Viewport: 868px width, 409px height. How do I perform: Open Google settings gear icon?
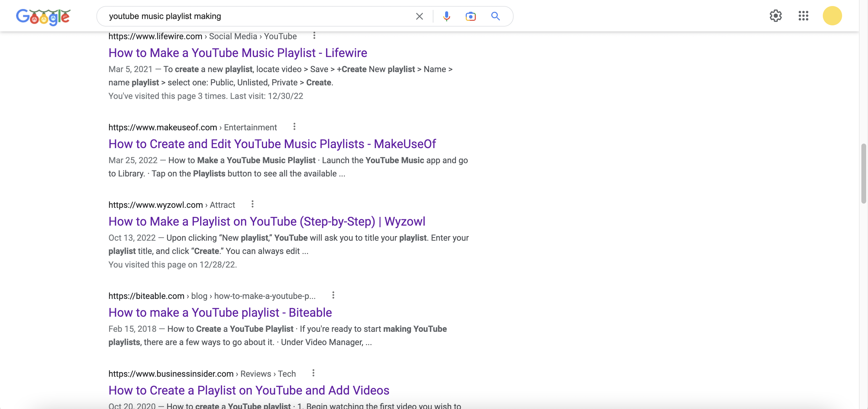tap(775, 16)
